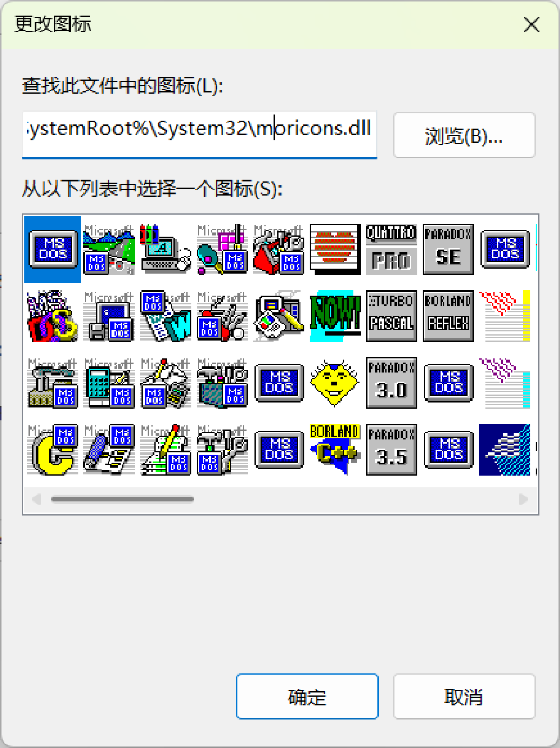The height and width of the screenshot is (748, 560).
Task: Choose the camera and color palette icon
Action: click(279, 316)
